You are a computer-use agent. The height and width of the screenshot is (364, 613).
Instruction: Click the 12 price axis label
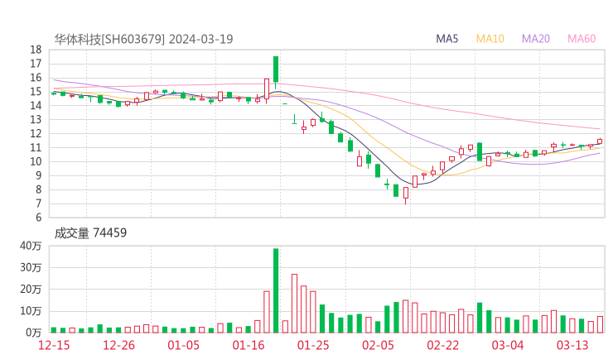36,133
